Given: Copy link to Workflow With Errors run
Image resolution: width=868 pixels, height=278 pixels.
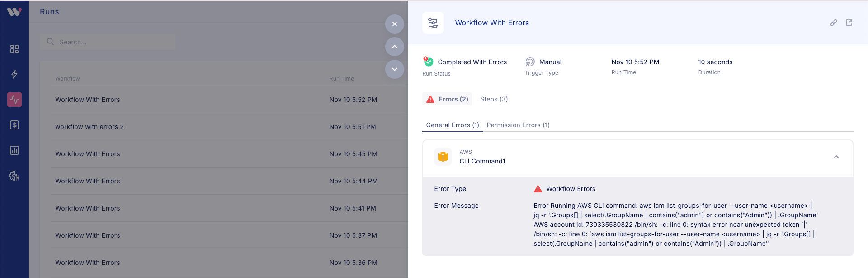Looking at the screenshot, I should [x=834, y=23].
